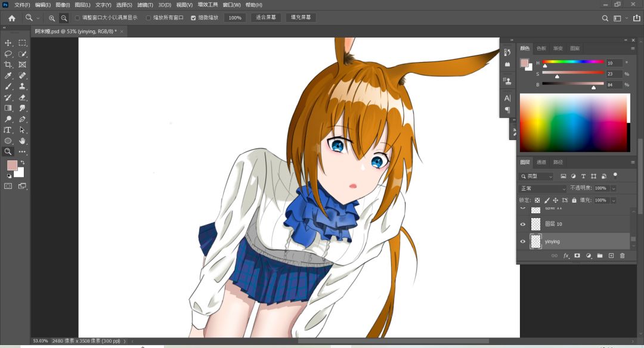Toggle lock all padlock icon

point(574,200)
